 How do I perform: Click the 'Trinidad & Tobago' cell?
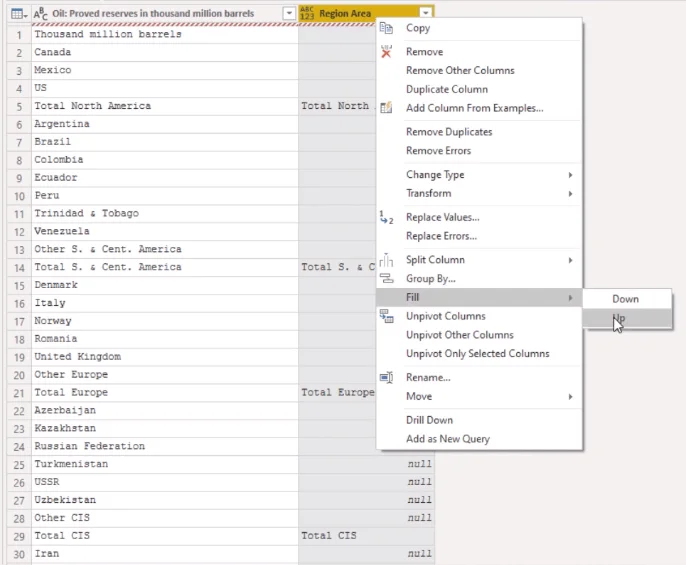[164, 214]
